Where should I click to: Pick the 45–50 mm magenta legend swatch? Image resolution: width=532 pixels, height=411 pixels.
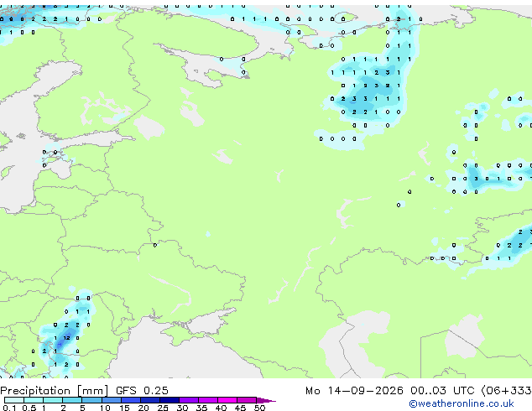click(x=247, y=400)
